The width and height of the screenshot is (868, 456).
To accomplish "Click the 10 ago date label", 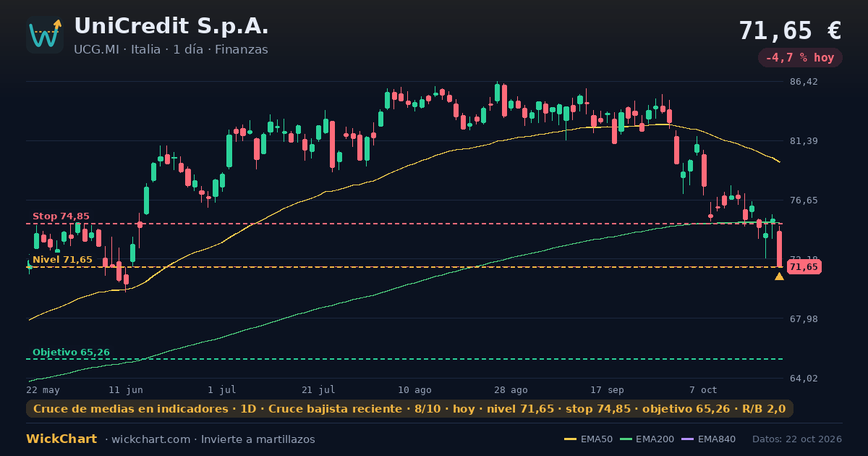I will [414, 389].
